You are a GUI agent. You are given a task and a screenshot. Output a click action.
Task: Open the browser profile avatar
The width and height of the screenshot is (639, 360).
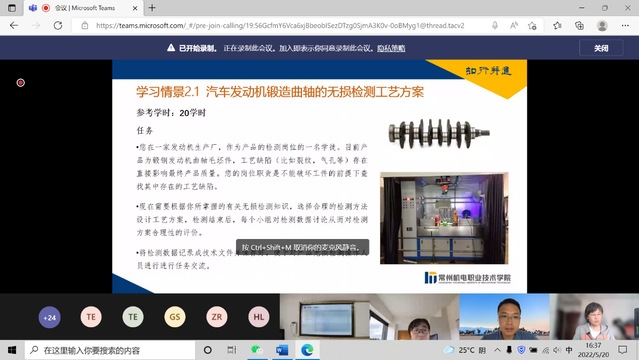pos(602,25)
